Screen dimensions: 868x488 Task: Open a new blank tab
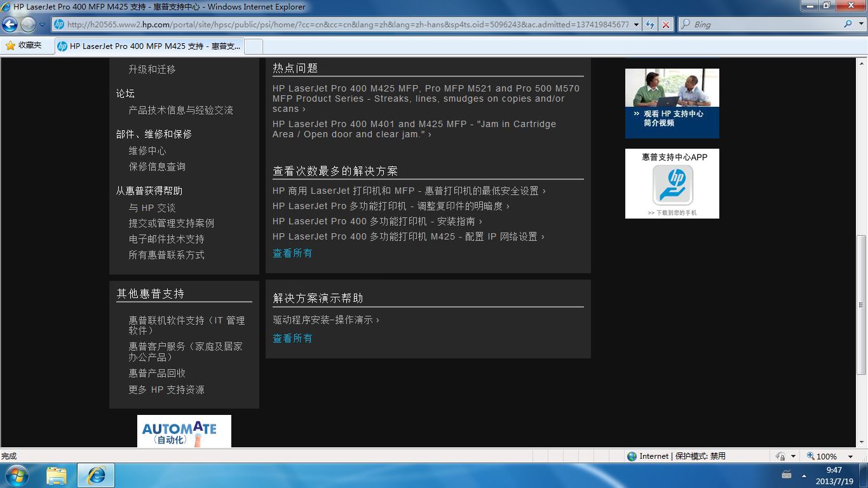click(254, 46)
